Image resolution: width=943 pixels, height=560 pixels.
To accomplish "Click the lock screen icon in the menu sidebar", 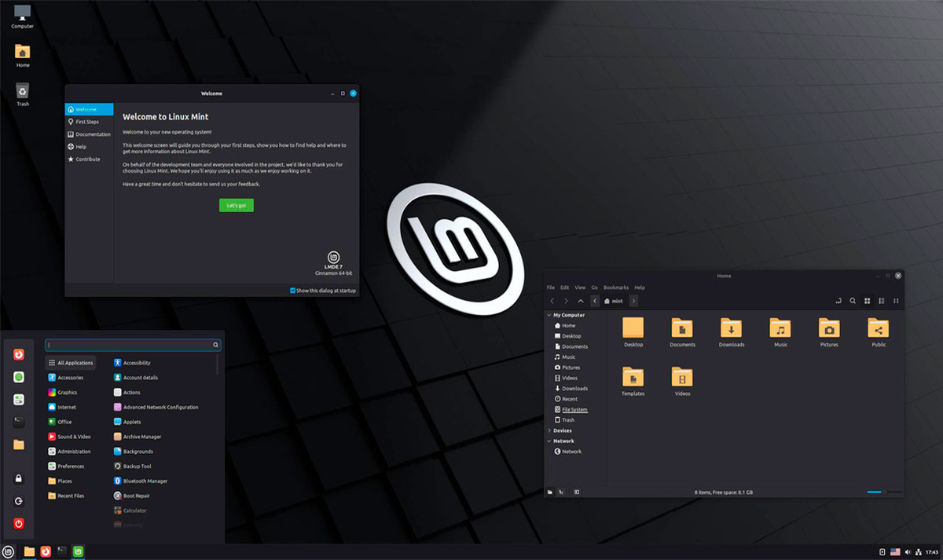I will coord(19,478).
